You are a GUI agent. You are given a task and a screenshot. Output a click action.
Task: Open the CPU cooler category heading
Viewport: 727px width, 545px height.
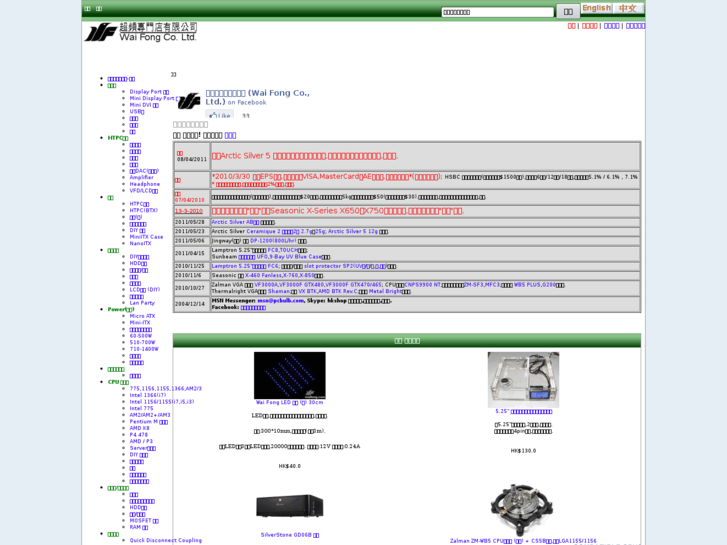tap(118, 382)
